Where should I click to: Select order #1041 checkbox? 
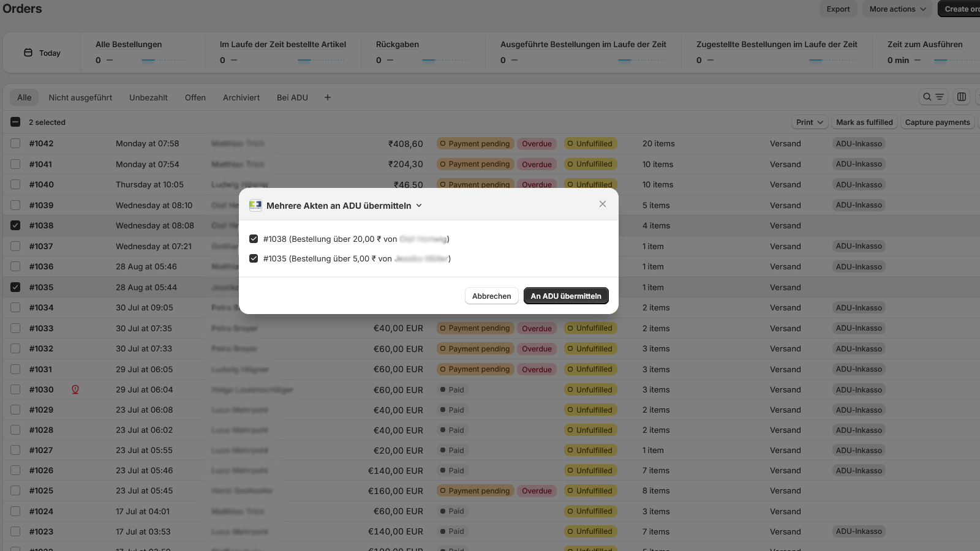coord(15,164)
